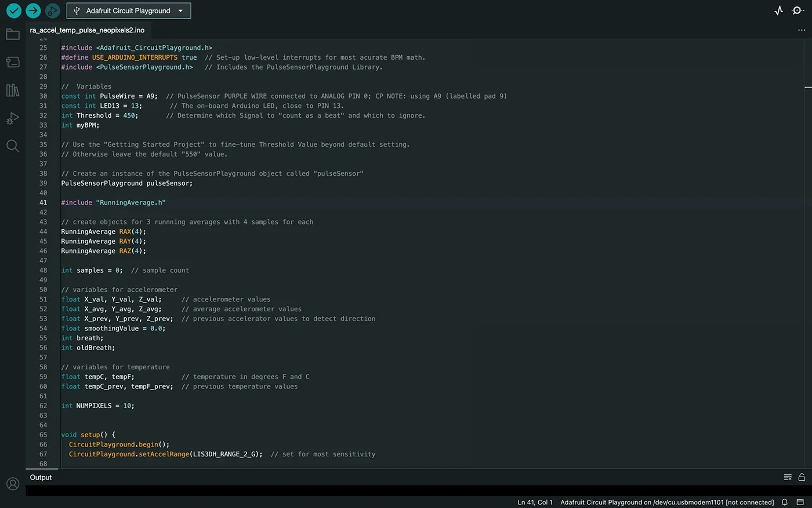The image size is (812, 508).
Task: Click 'float tempC, tempF;' line
Action: [98, 377]
